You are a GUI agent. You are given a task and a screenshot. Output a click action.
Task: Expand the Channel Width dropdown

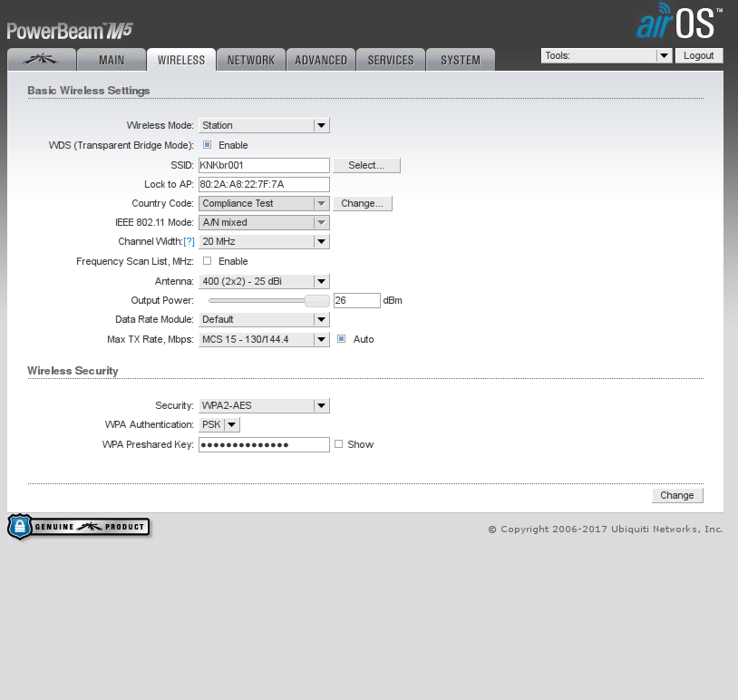pos(264,241)
